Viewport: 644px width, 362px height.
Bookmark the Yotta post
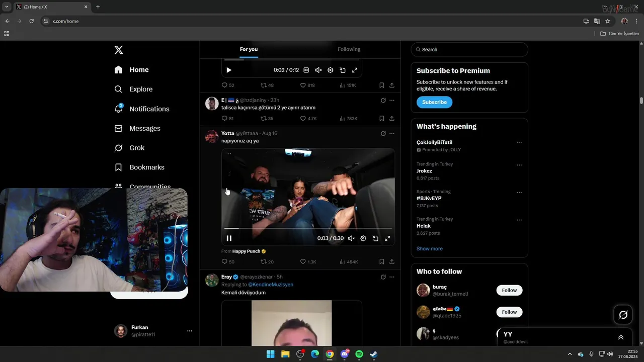click(x=382, y=262)
